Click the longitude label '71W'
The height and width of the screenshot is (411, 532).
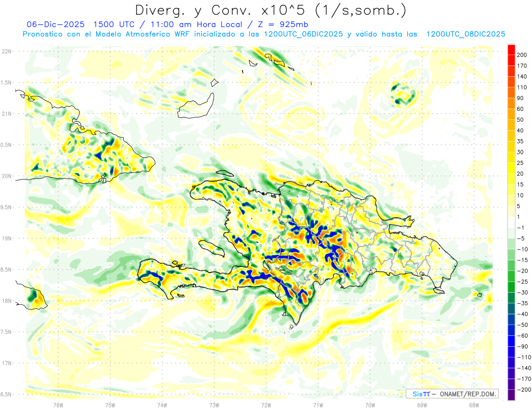tap(318, 405)
